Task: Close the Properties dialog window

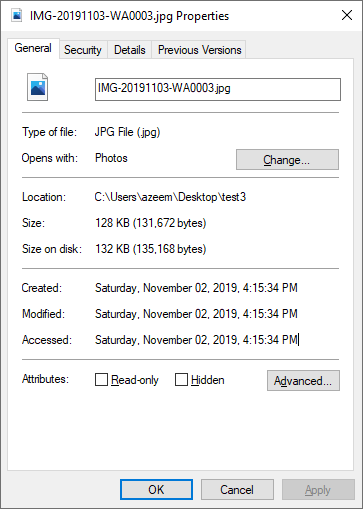Action: 347,15
